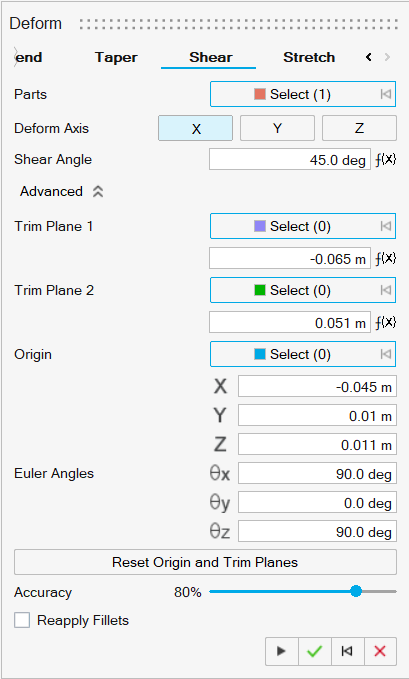Viewport: 409px width, 679px height.
Task: Click the Euler Angles θy field
Action: click(317, 503)
